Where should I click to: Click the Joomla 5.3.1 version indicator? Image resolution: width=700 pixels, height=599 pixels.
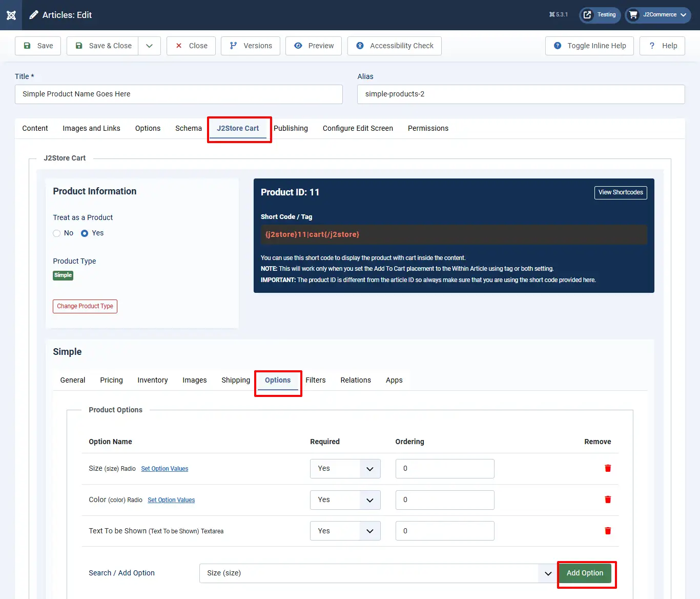click(559, 15)
